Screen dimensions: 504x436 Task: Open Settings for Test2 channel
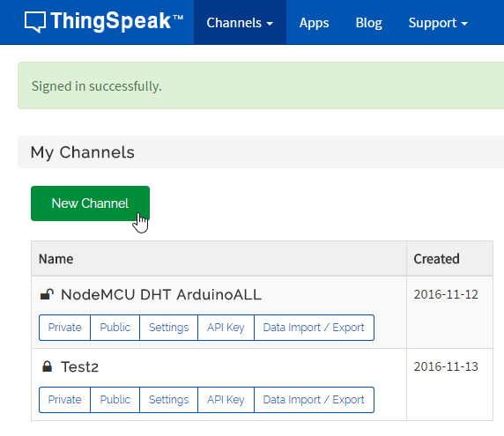[169, 400]
